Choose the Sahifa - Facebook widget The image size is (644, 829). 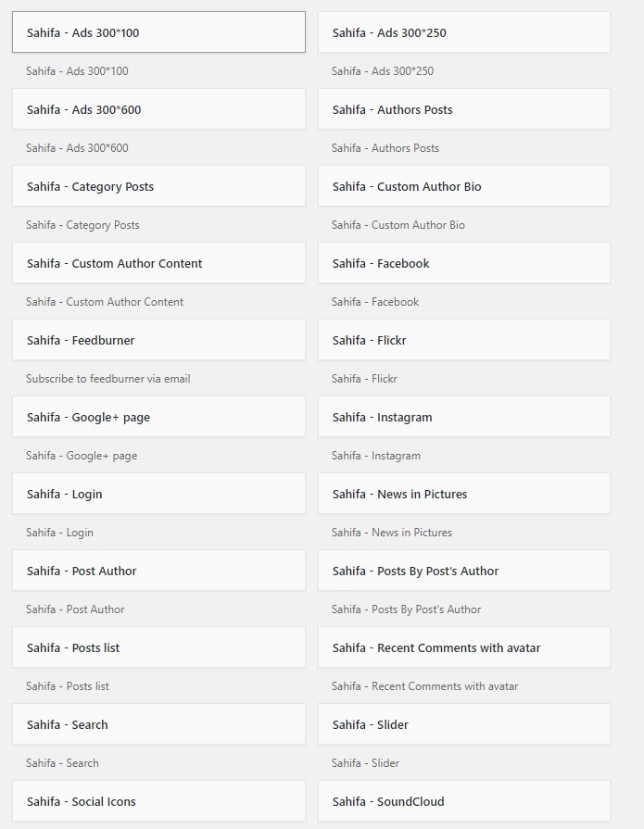463,263
